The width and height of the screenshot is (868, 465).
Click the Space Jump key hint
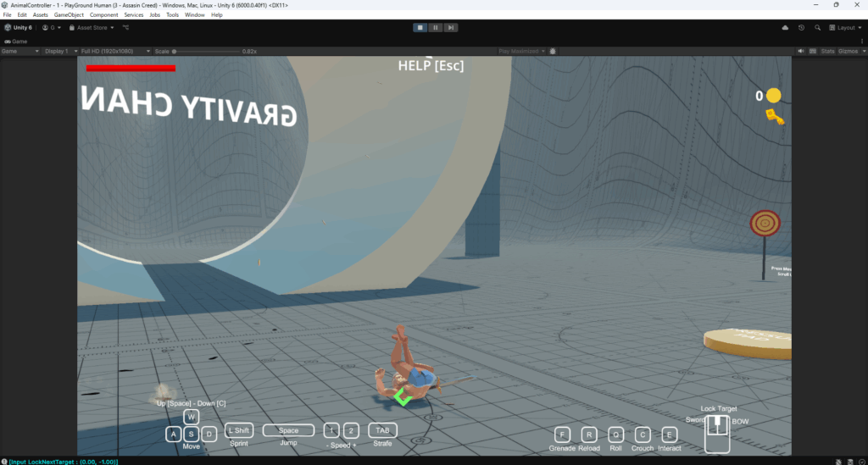point(288,430)
